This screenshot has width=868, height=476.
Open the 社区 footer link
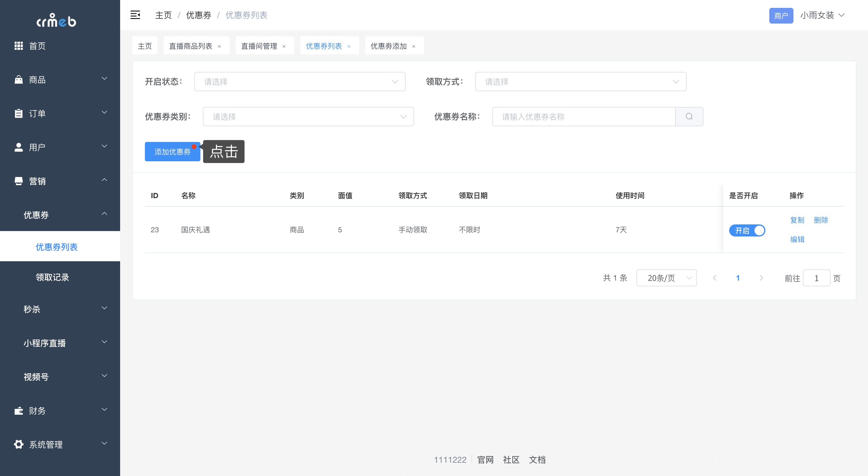511,460
